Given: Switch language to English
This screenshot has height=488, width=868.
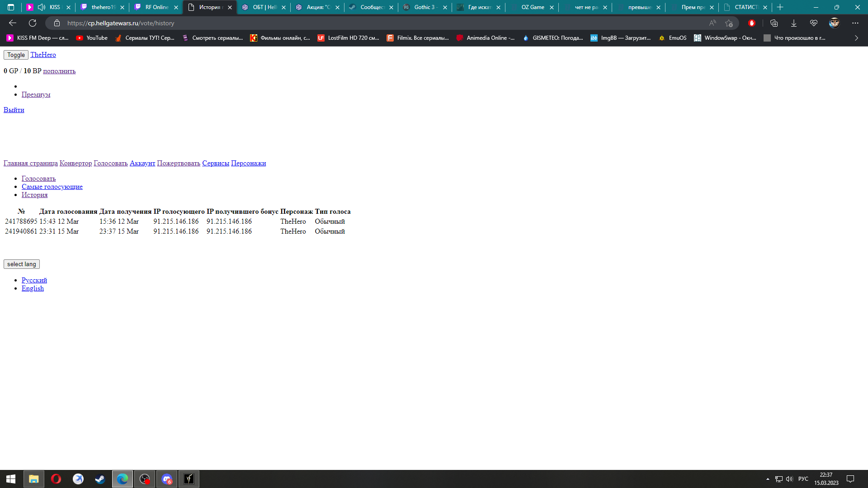Looking at the screenshot, I should point(33,288).
